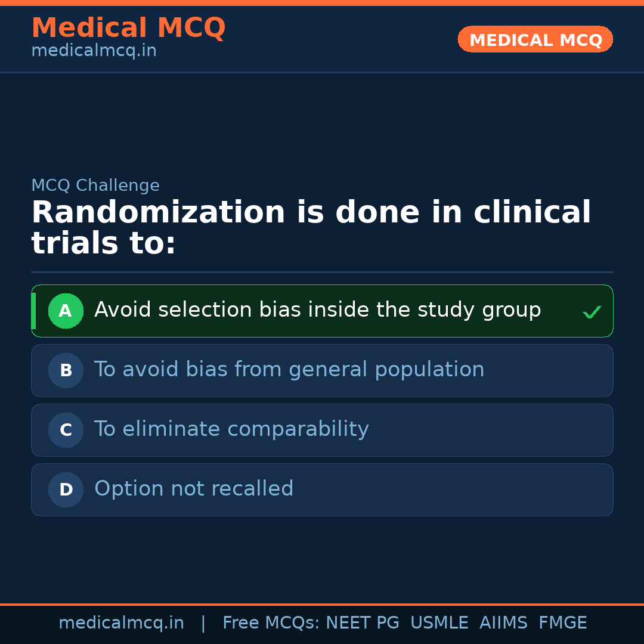Pick the D option circle
The image size is (644, 644).
[66, 490]
